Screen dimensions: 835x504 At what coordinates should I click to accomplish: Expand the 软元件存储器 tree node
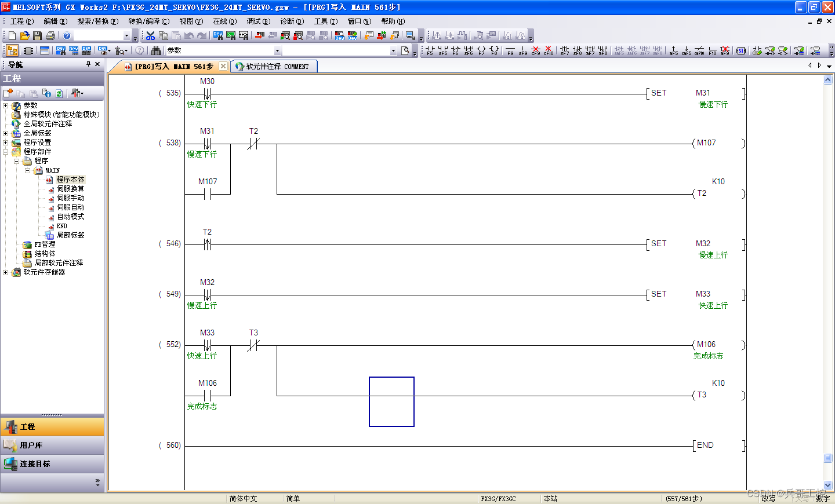coord(6,272)
